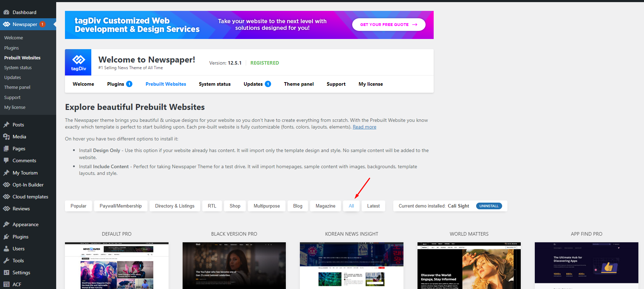Show Shop demos

[235, 206]
